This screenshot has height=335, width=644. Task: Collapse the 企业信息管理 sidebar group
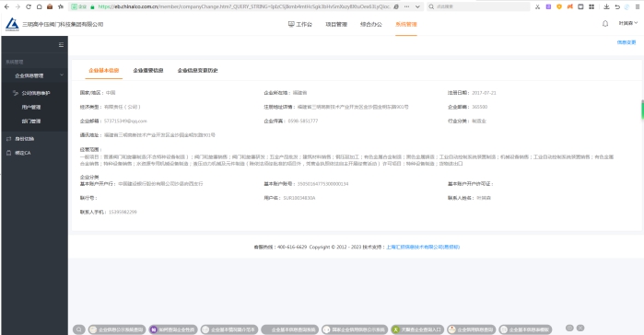(34, 75)
